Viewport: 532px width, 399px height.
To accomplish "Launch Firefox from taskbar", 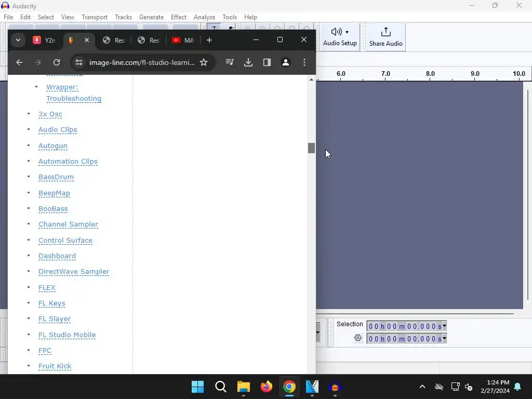I will [x=267, y=387].
